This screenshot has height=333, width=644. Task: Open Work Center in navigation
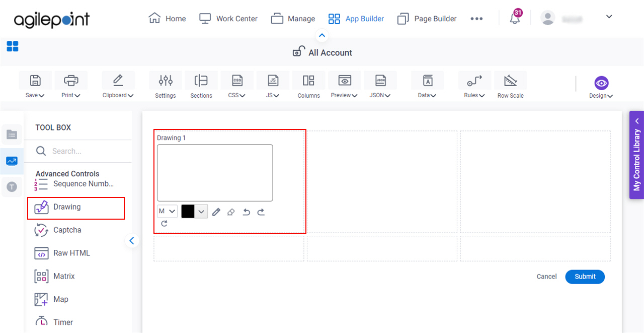click(228, 19)
